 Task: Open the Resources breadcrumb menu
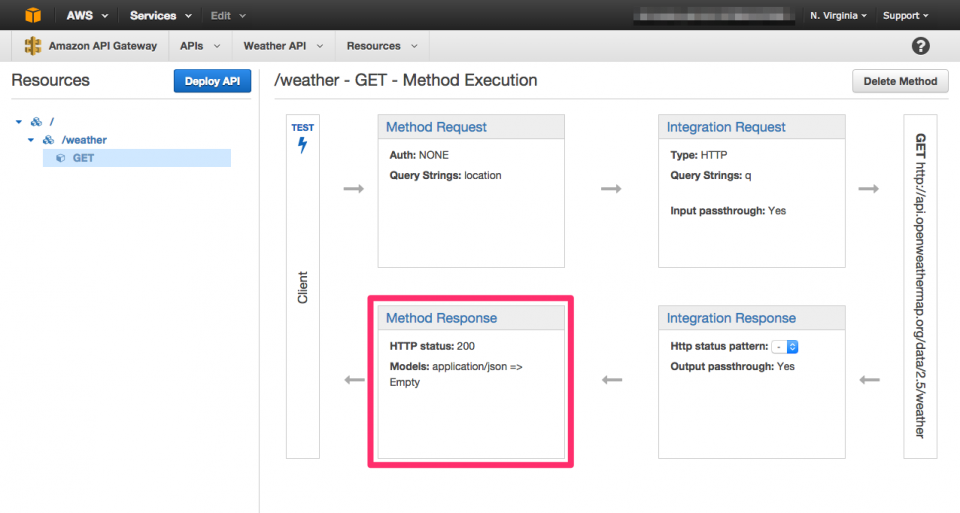(382, 46)
